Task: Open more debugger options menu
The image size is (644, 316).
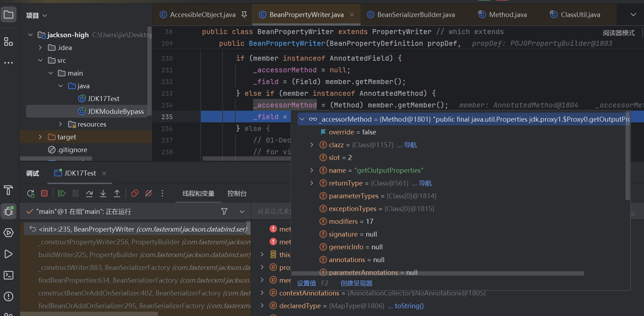Action: [162, 193]
